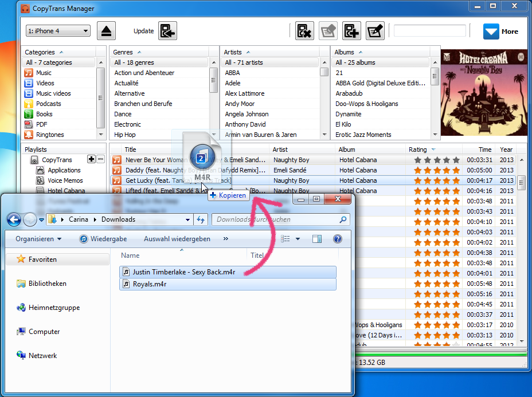Image resolution: width=532 pixels, height=397 pixels.
Task: Open Explorer help question mark icon
Action: coord(338,239)
